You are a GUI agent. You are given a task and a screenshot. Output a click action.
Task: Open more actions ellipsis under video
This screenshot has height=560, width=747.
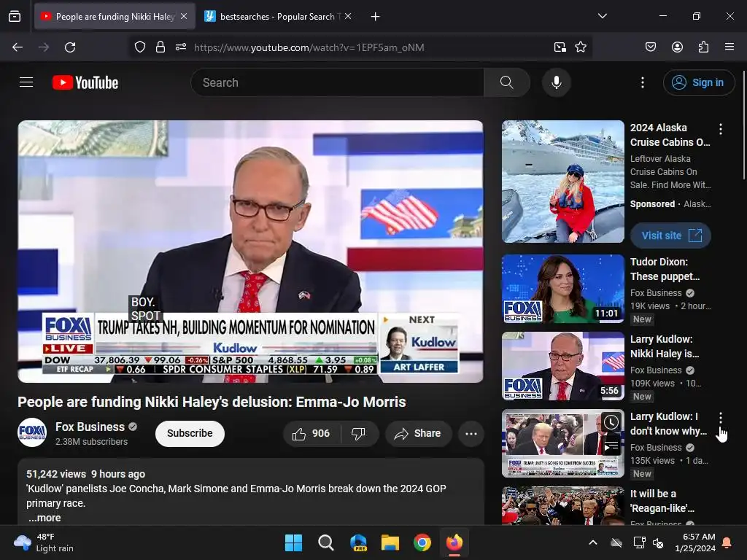coord(471,433)
